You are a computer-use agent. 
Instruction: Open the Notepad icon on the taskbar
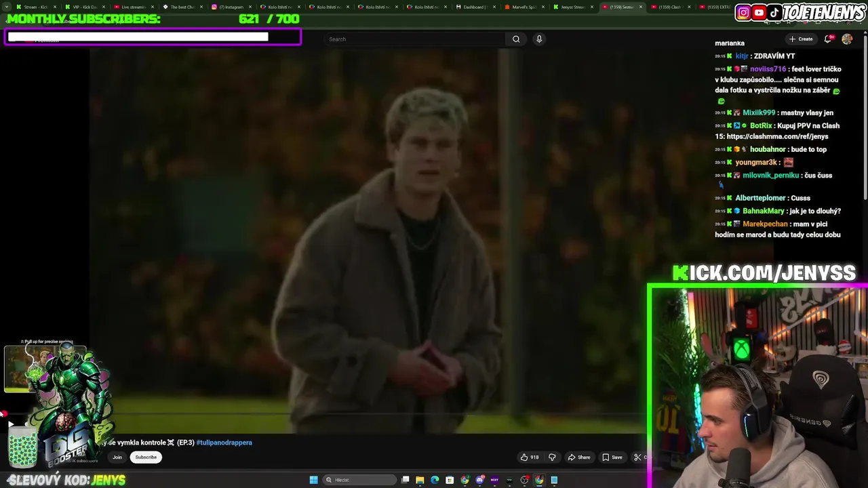coord(554,480)
